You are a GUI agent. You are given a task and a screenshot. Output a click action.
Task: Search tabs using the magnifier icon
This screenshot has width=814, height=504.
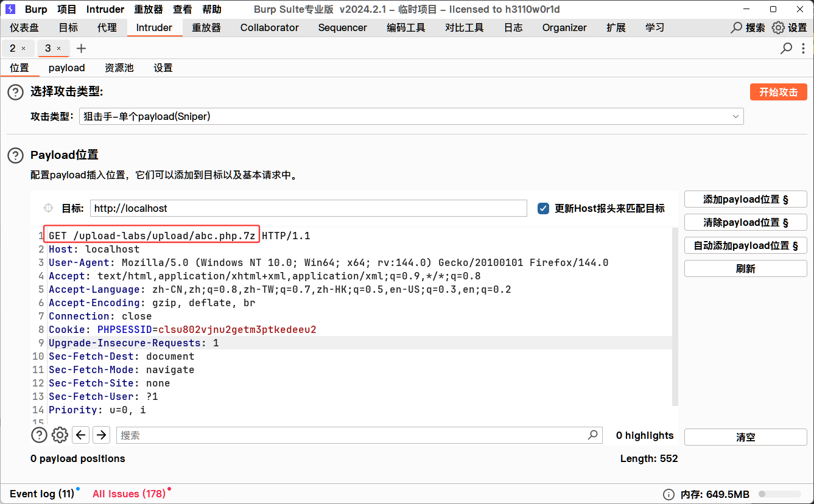pos(787,48)
